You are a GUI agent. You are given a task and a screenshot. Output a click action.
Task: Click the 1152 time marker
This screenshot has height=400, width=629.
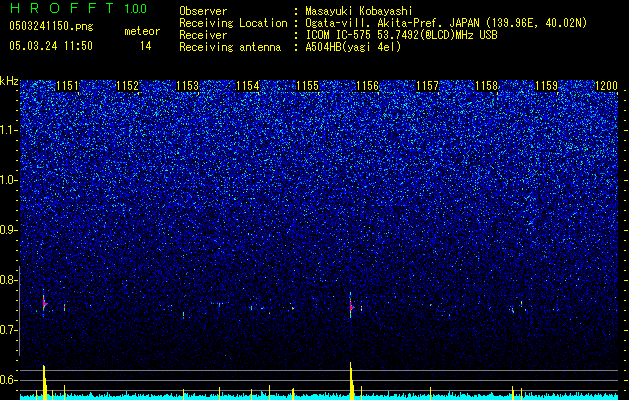pos(128,86)
